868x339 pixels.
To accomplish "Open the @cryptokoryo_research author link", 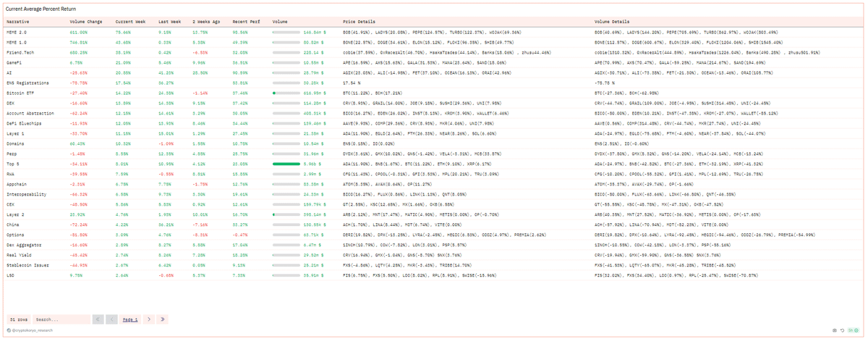I will click(x=33, y=330).
